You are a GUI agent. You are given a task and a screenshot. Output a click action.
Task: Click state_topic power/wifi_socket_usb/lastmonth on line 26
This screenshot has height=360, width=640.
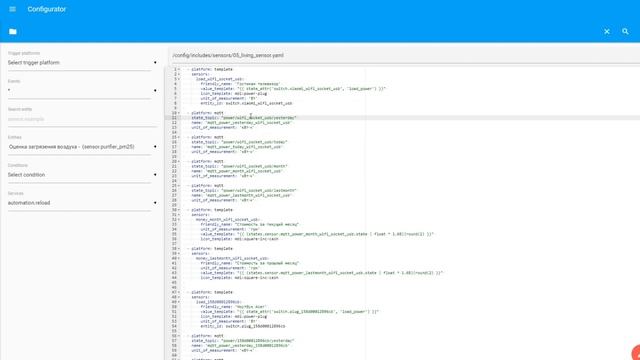(x=244, y=191)
